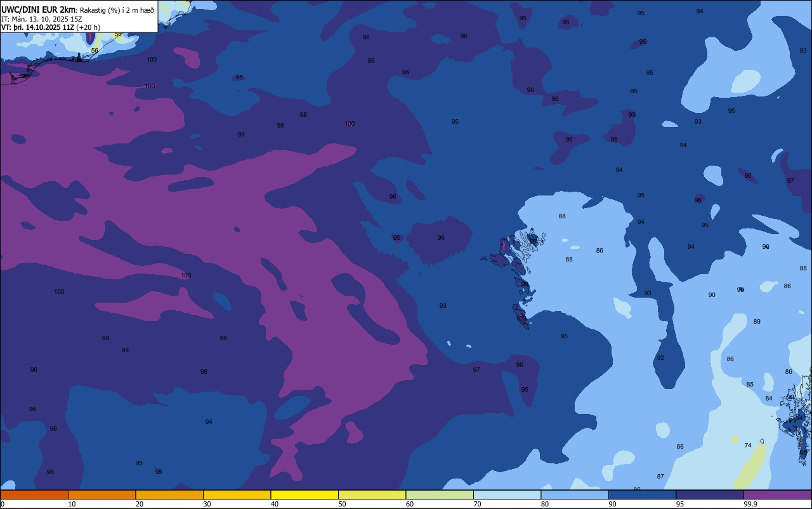Viewport: 812px width, 509px height.
Task: Click the 95–99.9 dark navy legend swatch
Action: (x=710, y=494)
